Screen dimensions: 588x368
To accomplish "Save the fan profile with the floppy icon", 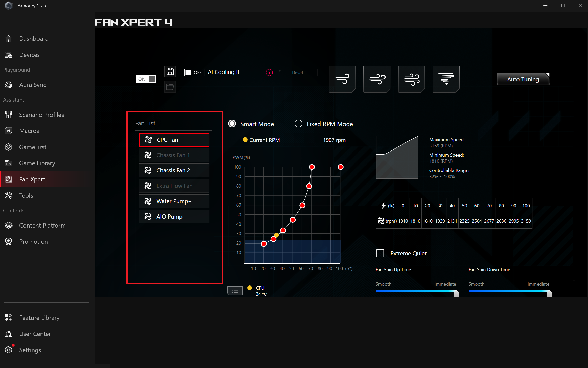I will (170, 71).
